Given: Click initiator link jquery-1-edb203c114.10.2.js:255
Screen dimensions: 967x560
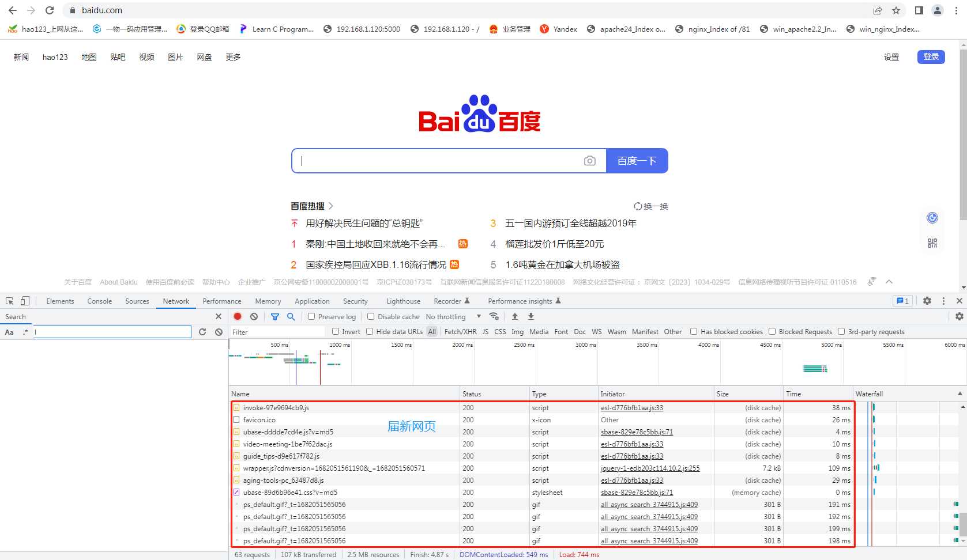Looking at the screenshot, I should coord(650,468).
